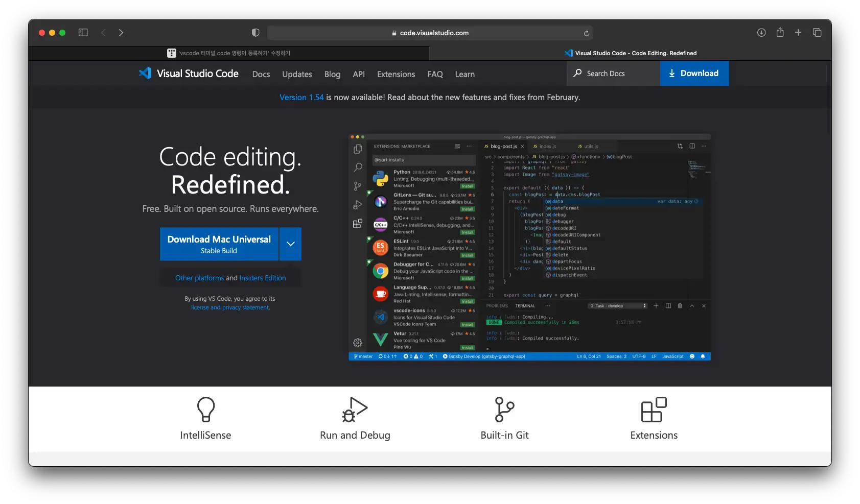Click the Extensions blocks icon at bottom
The height and width of the screenshot is (504, 860).
[x=654, y=410]
